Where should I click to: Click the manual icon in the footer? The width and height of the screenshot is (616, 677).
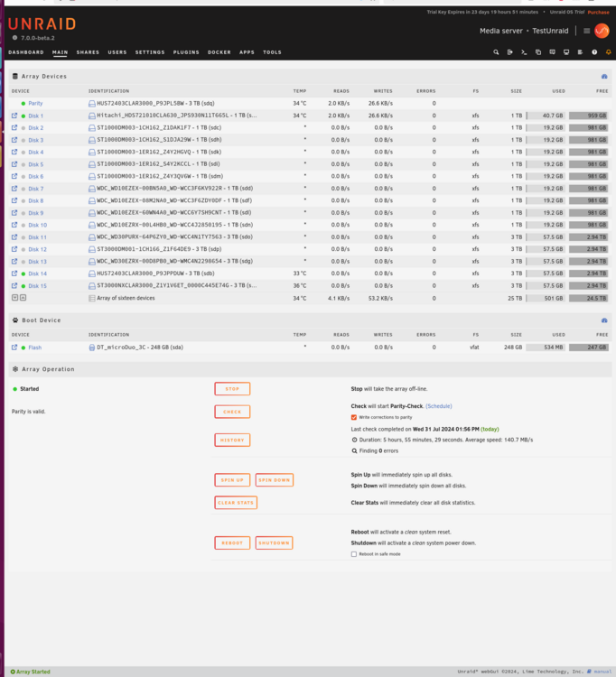[589, 672]
